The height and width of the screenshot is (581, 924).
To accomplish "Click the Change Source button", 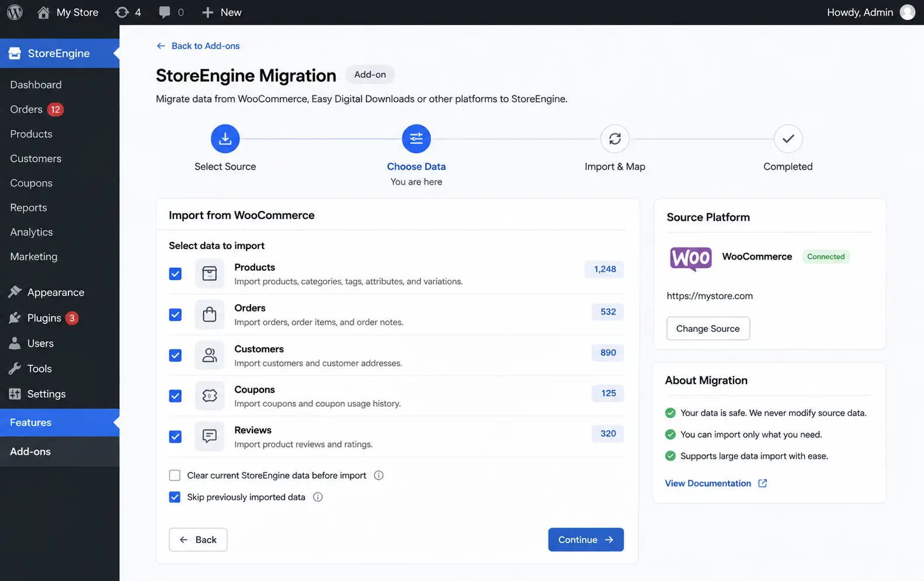I will coord(708,328).
